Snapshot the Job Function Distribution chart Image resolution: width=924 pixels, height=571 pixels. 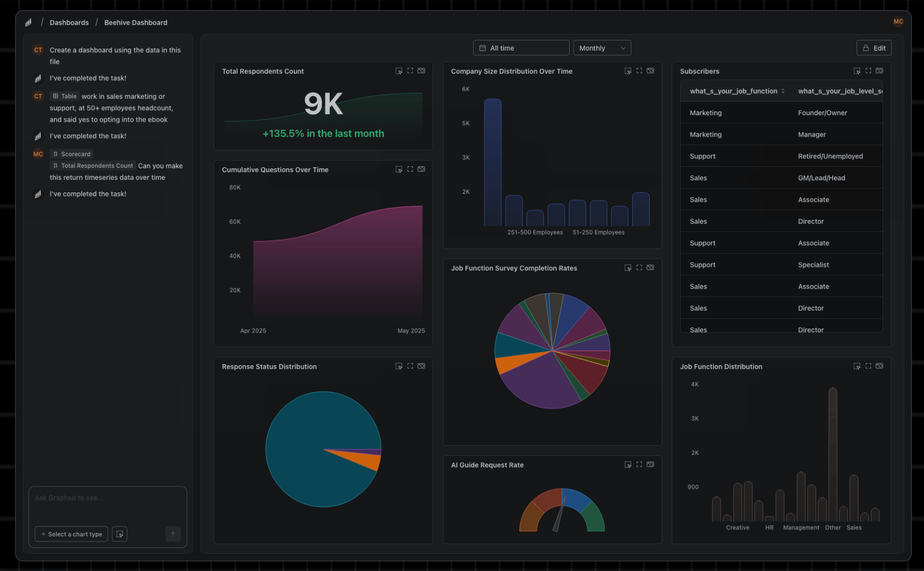point(879,366)
